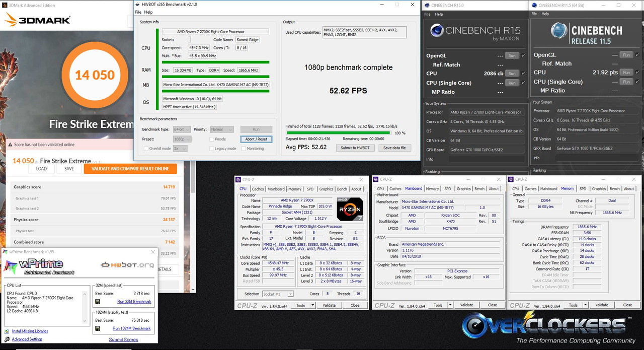Click the Install Missing Libraries icon in wPrime
This screenshot has height=350, width=644.
(7, 331)
